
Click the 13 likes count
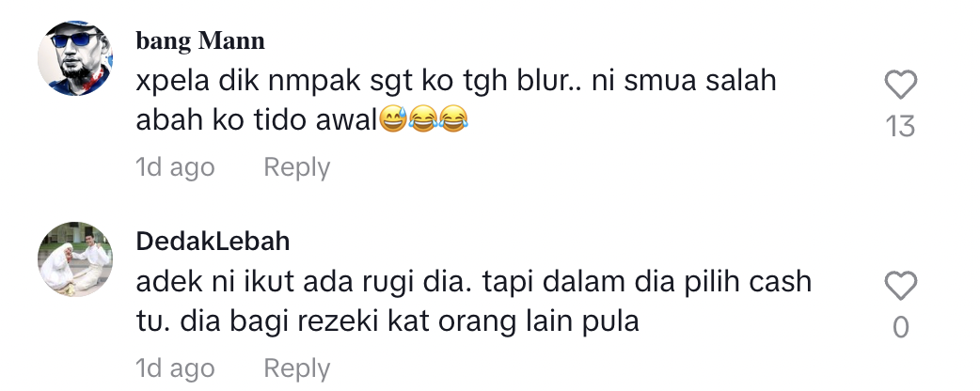(x=901, y=127)
